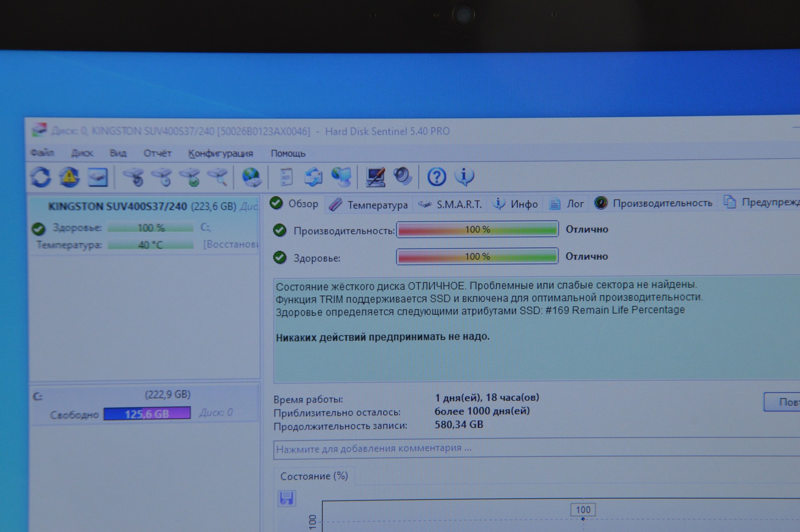Image resolution: width=800 pixels, height=532 pixels.
Task: Open the Файл menu
Action: tap(42, 153)
